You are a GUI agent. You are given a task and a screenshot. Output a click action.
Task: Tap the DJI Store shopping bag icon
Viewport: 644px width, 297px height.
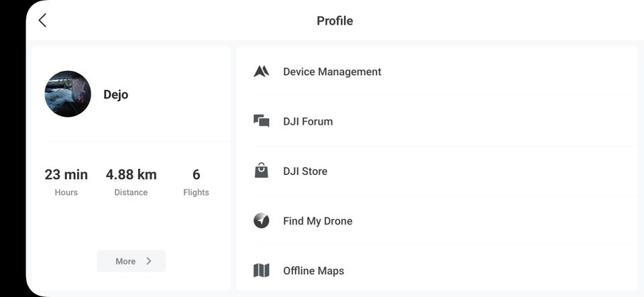[x=261, y=170]
